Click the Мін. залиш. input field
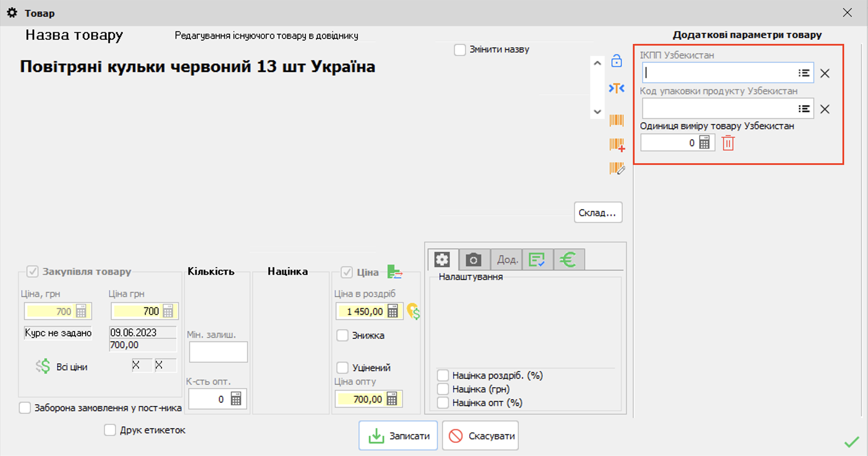This screenshot has width=868, height=456. pos(218,352)
